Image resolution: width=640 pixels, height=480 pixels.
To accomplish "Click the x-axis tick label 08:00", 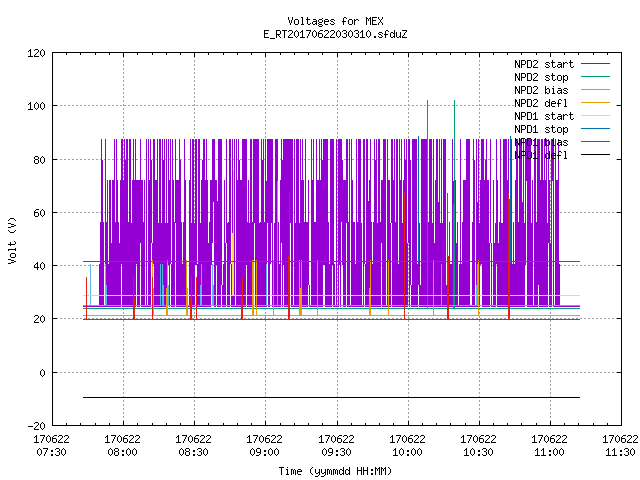I will point(122,453).
